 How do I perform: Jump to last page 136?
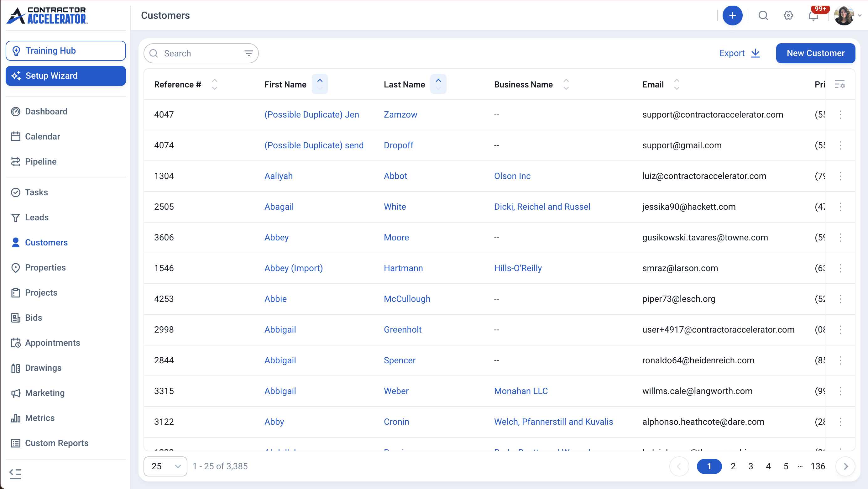pos(818,466)
